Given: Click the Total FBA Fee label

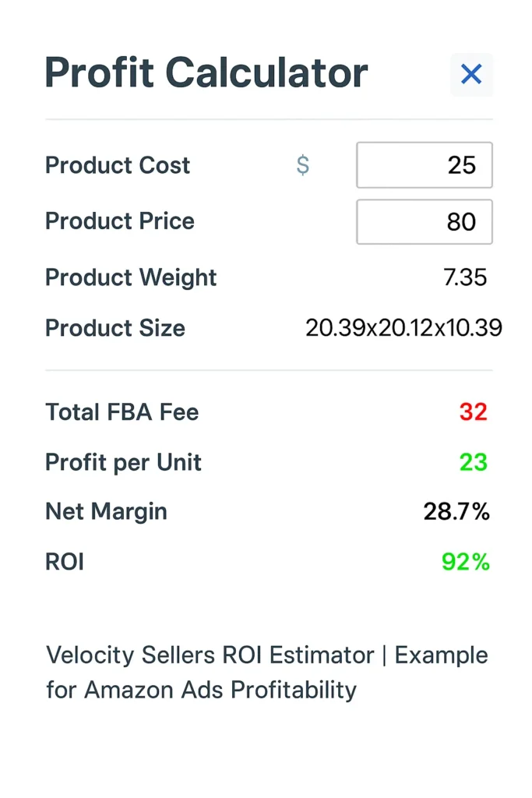Looking at the screenshot, I should click(x=122, y=412).
